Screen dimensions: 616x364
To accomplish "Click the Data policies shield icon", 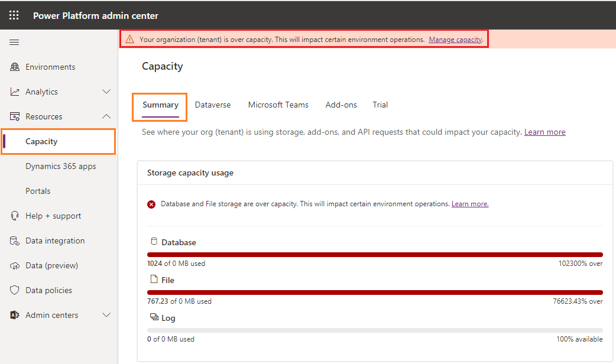I will pyautogui.click(x=15, y=290).
